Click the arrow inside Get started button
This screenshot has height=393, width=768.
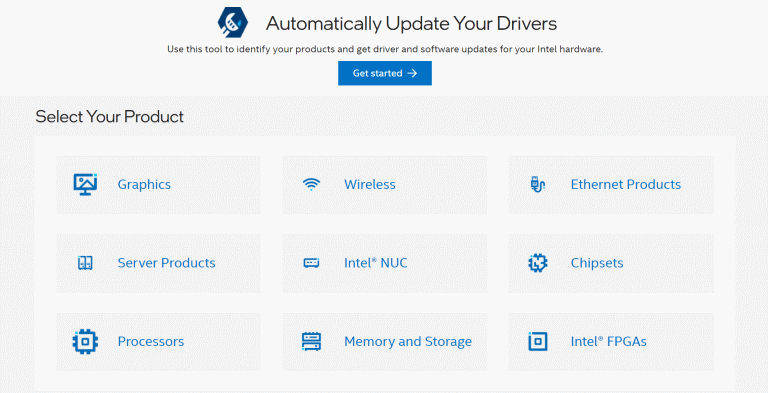412,73
